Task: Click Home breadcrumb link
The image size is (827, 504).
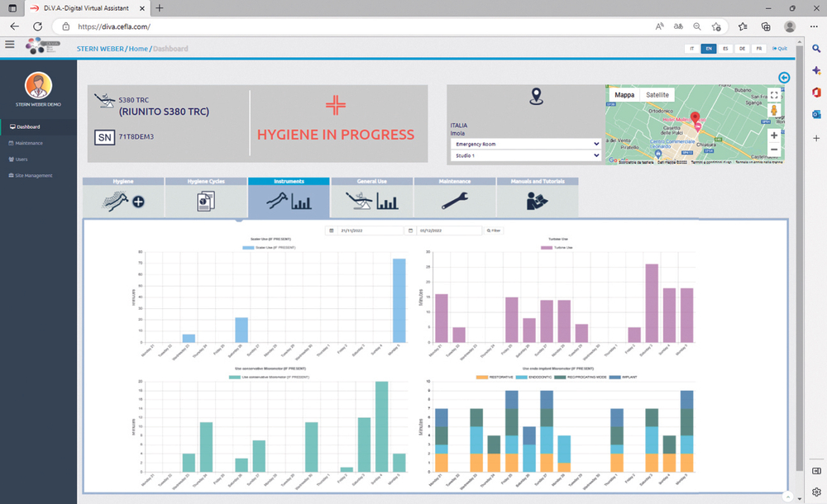Action: (x=138, y=49)
